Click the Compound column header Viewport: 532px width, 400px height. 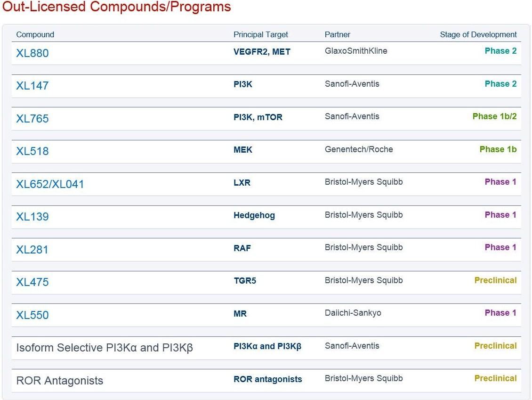35,35
